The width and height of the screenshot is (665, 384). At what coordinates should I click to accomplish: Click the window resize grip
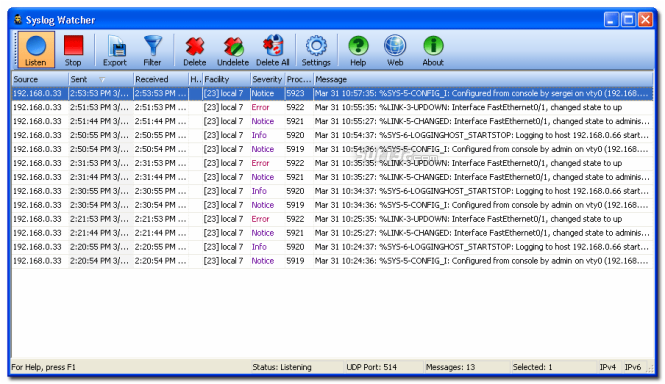[649, 369]
